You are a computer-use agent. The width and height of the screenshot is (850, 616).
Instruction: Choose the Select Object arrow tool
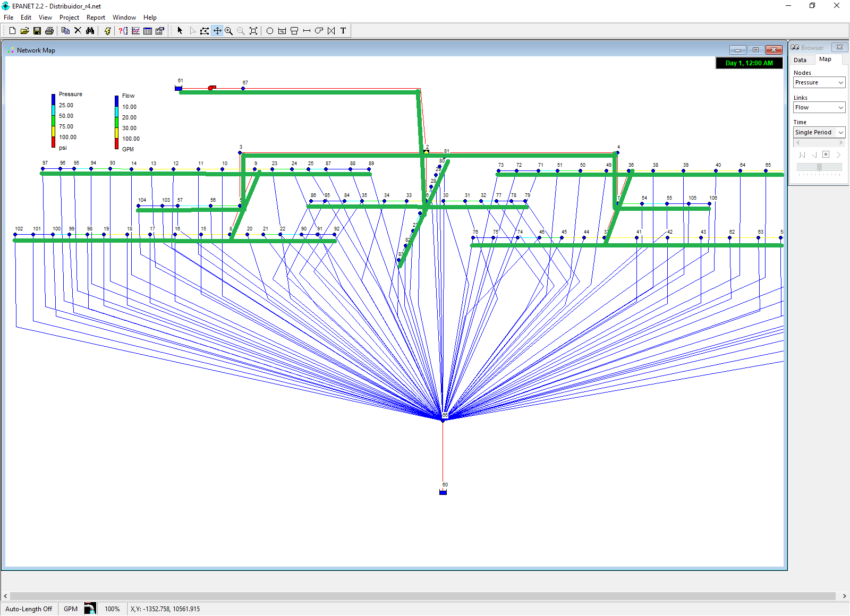click(x=180, y=31)
